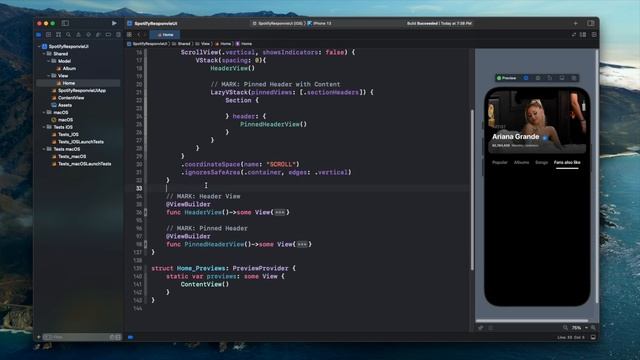Open the 75% canvas zoom menu
The height and width of the screenshot is (360, 640).
pyautogui.click(x=579, y=327)
